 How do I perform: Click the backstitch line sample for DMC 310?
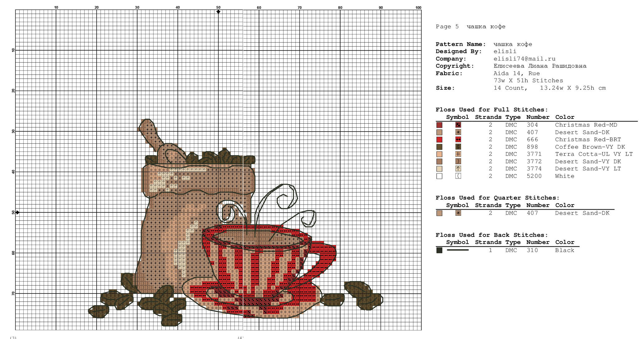point(458,250)
